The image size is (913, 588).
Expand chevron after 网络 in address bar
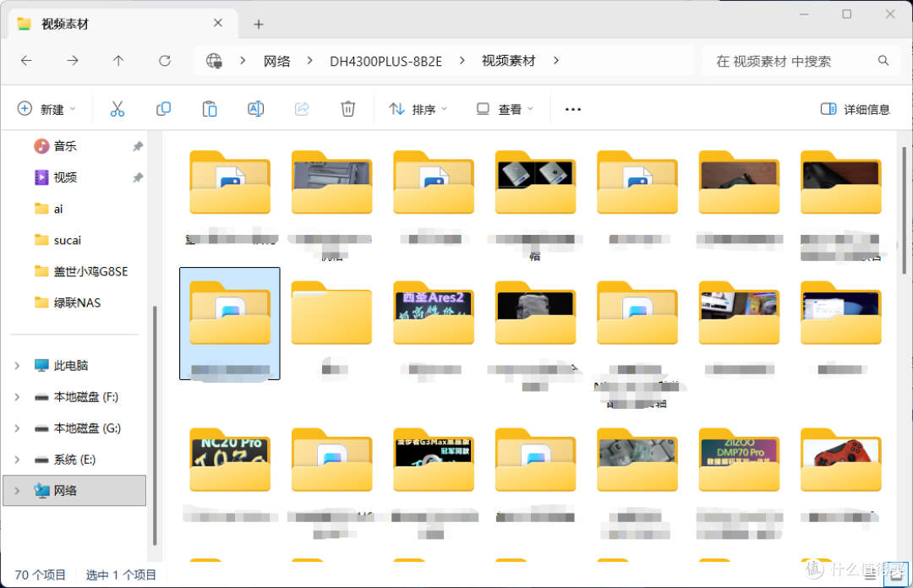pos(309,61)
